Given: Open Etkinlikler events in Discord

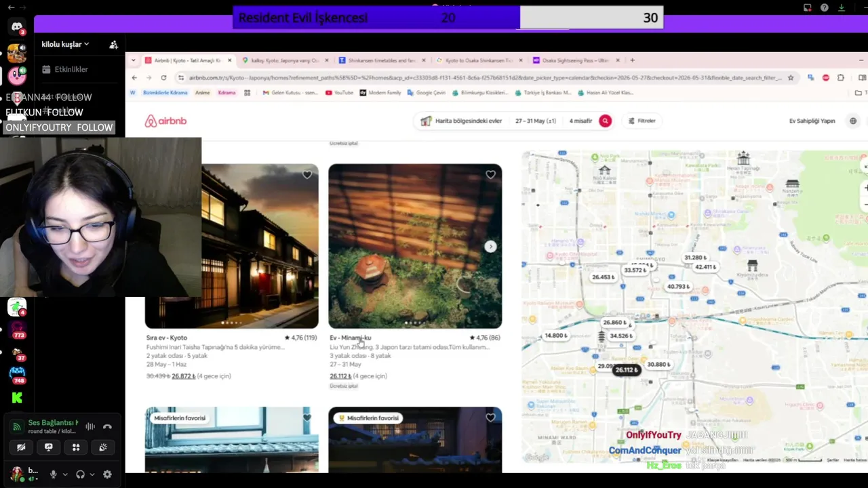Looking at the screenshot, I should coord(65,69).
